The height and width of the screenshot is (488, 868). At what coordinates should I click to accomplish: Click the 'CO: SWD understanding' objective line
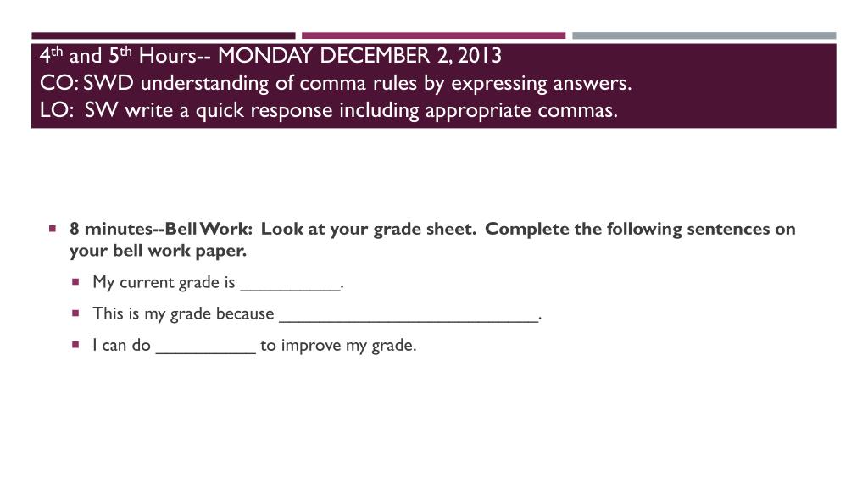[x=336, y=83]
